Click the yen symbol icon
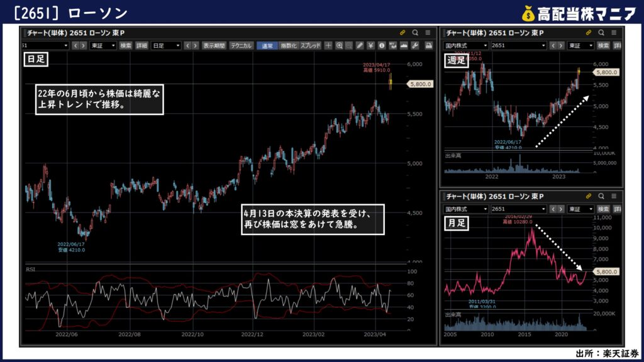Viewport: 644px width, 362px height. click(x=370, y=45)
